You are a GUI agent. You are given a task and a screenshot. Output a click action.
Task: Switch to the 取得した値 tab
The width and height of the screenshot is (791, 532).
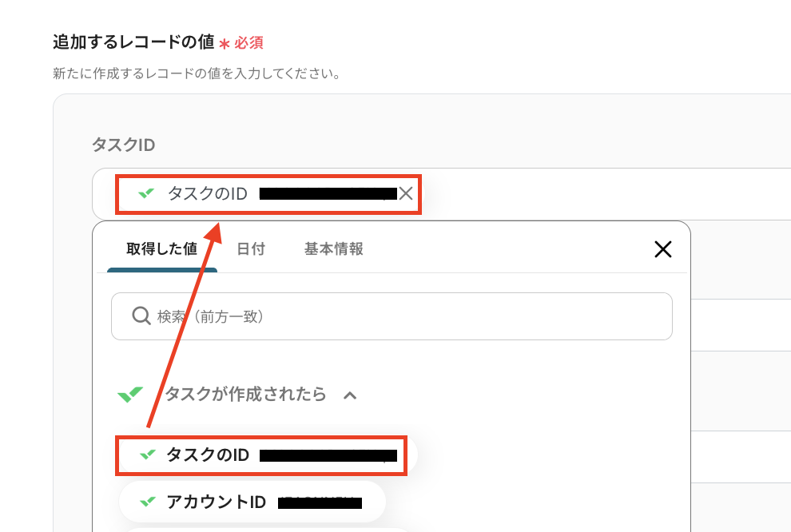click(x=161, y=249)
